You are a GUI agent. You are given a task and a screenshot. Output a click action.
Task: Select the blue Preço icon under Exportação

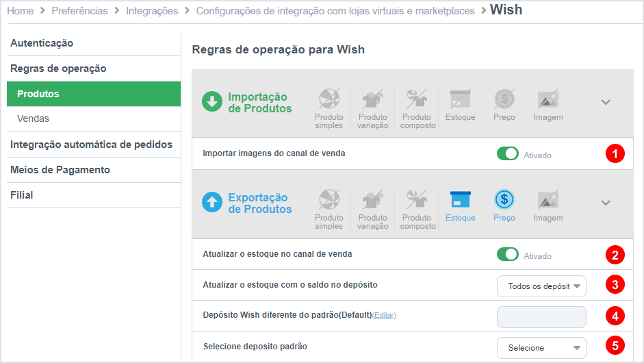[x=504, y=199]
